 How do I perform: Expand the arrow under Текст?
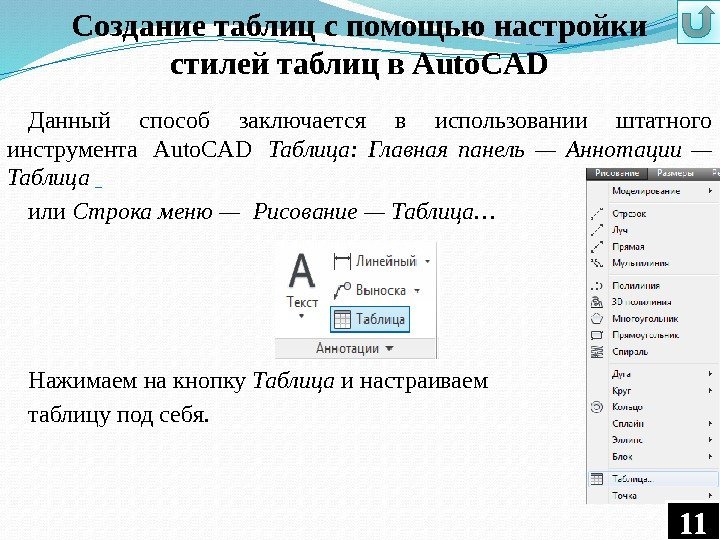point(302,315)
